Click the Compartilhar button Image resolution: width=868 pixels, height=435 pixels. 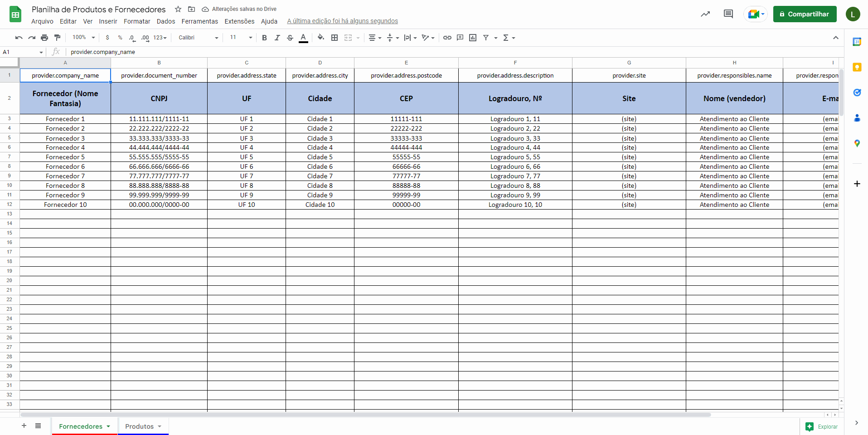tap(805, 14)
